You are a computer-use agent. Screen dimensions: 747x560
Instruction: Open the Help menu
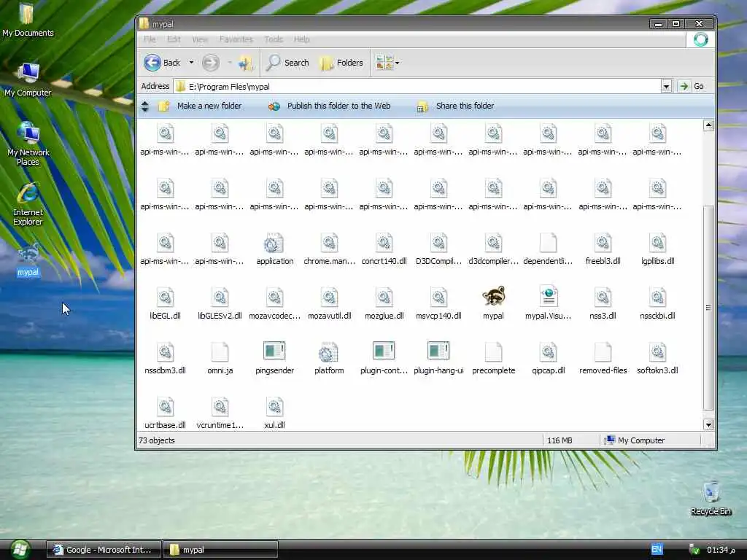coord(301,39)
